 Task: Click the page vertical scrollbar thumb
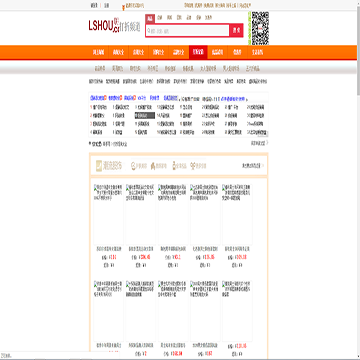click(358, 49)
